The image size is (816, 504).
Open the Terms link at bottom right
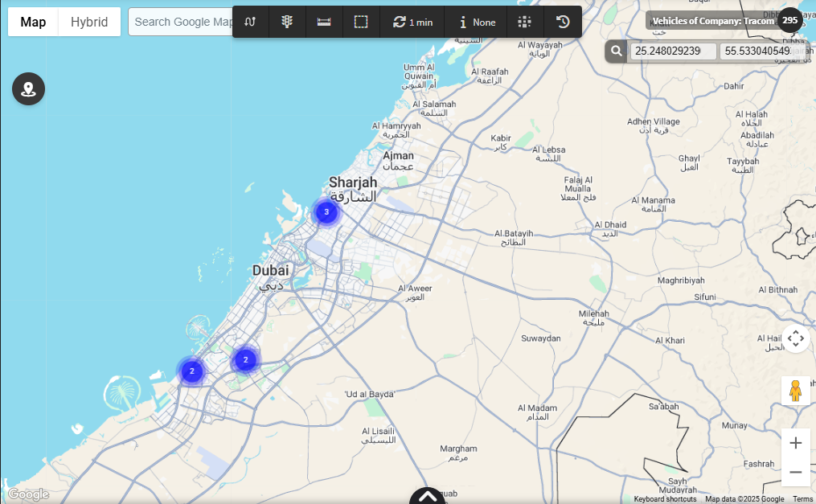click(802, 499)
